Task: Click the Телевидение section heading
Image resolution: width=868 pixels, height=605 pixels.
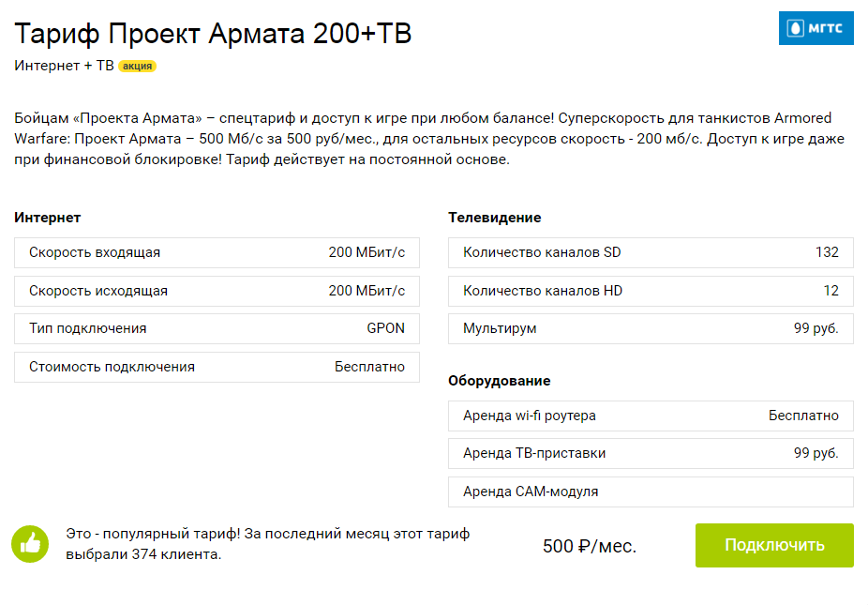Action: tap(495, 218)
